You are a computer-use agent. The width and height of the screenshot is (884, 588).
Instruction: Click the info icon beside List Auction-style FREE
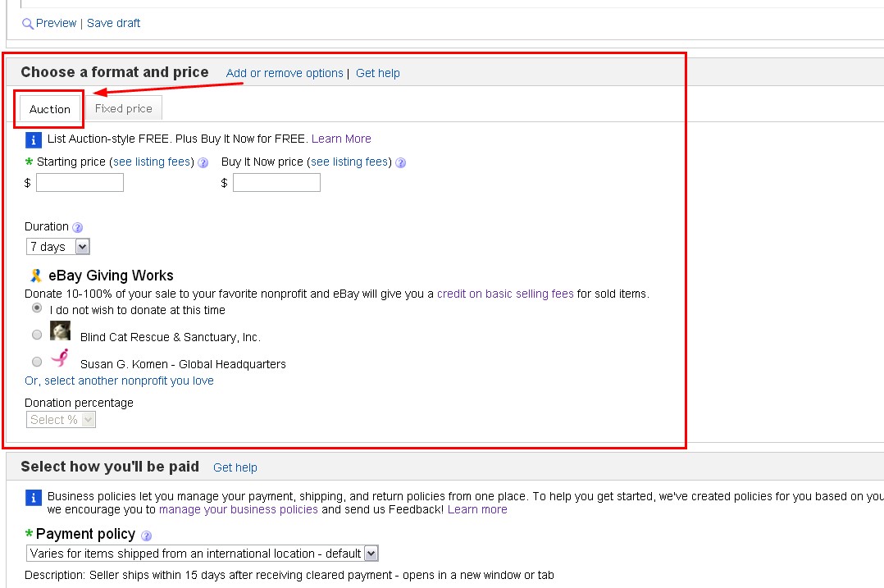pyautogui.click(x=34, y=139)
